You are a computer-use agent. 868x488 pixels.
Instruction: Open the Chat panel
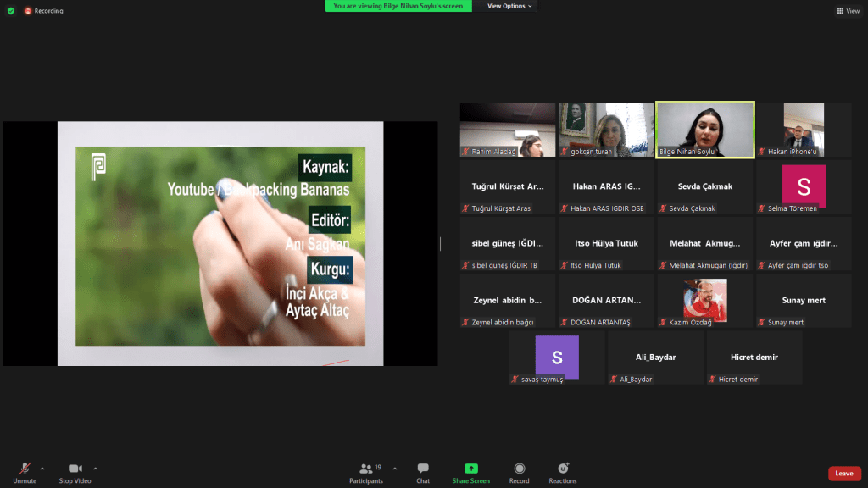click(x=422, y=469)
